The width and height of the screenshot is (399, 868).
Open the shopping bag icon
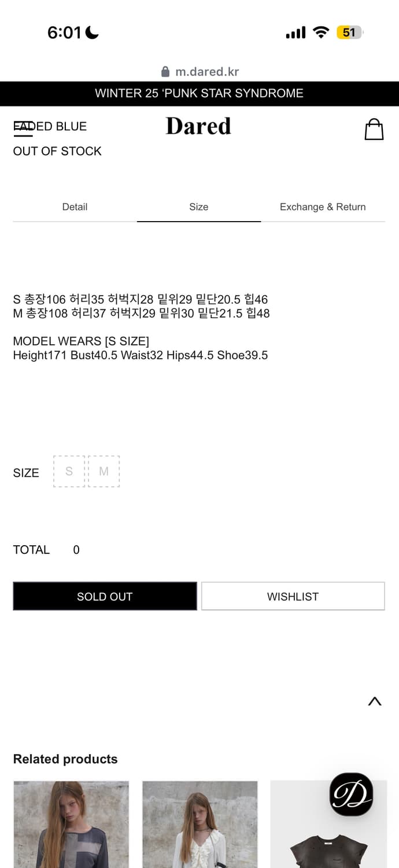[374, 129]
